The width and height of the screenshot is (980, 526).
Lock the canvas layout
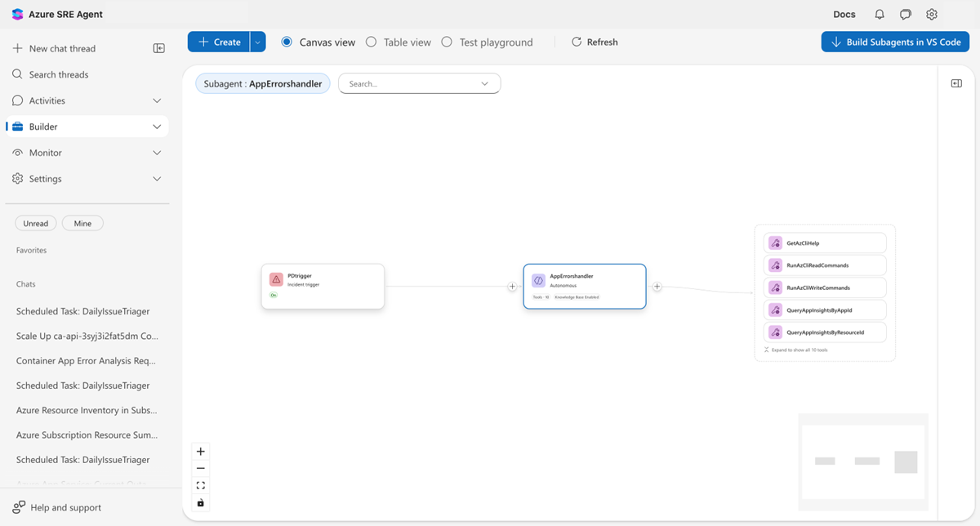[x=200, y=503]
